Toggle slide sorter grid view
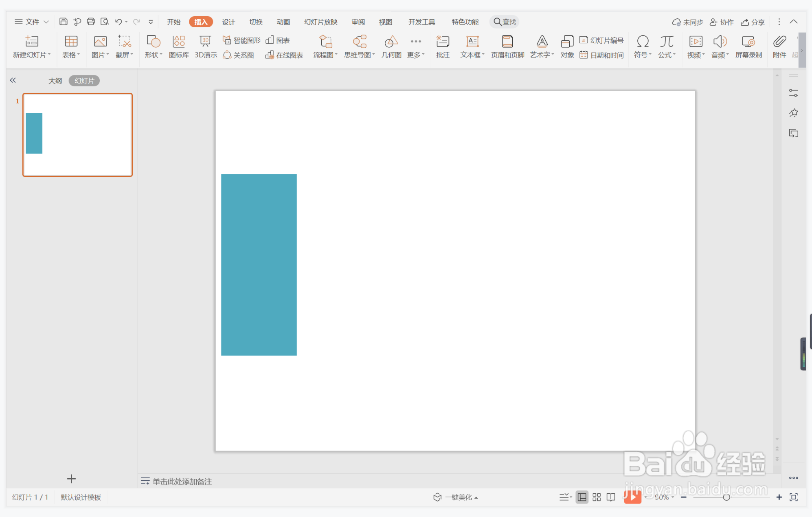Screen dimensions: 812x517 [597, 497]
